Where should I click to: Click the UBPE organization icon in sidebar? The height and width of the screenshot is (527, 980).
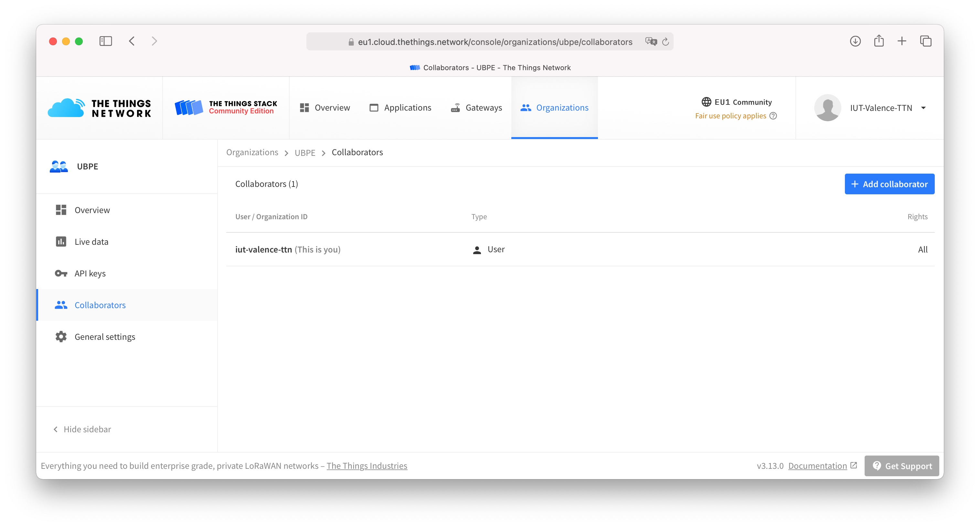60,166
